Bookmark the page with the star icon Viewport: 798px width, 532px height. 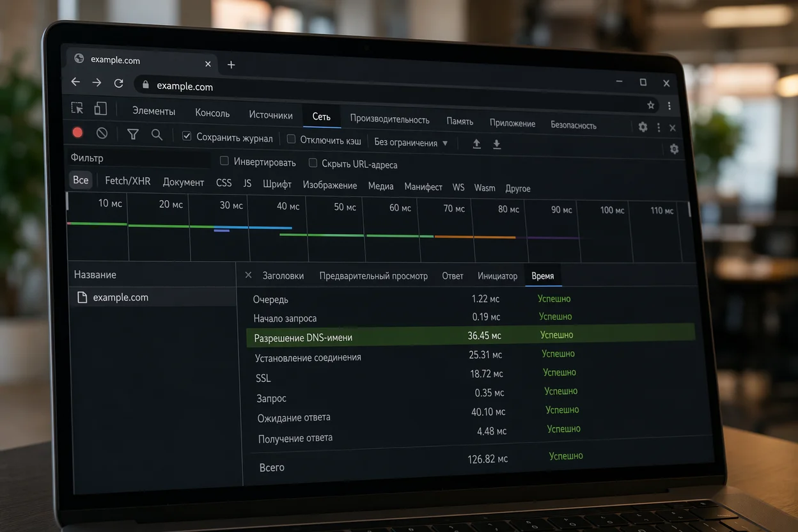click(x=651, y=105)
